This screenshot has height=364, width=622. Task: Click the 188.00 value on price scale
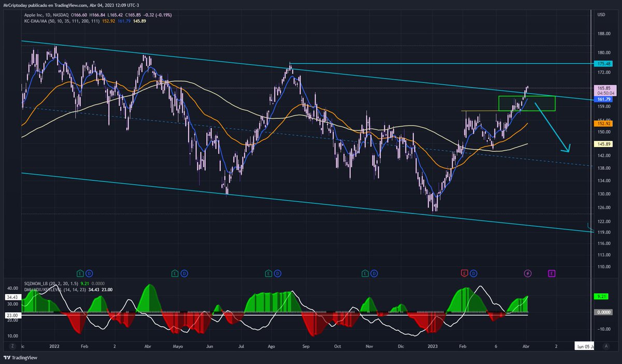click(603, 34)
